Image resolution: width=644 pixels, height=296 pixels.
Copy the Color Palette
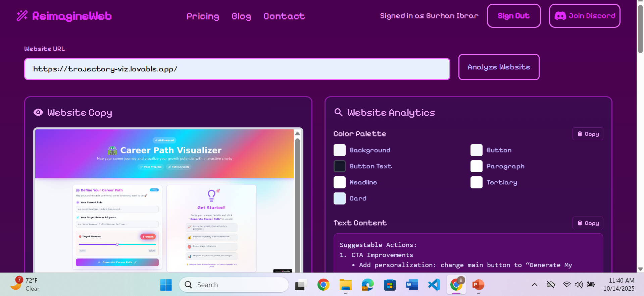(588, 134)
